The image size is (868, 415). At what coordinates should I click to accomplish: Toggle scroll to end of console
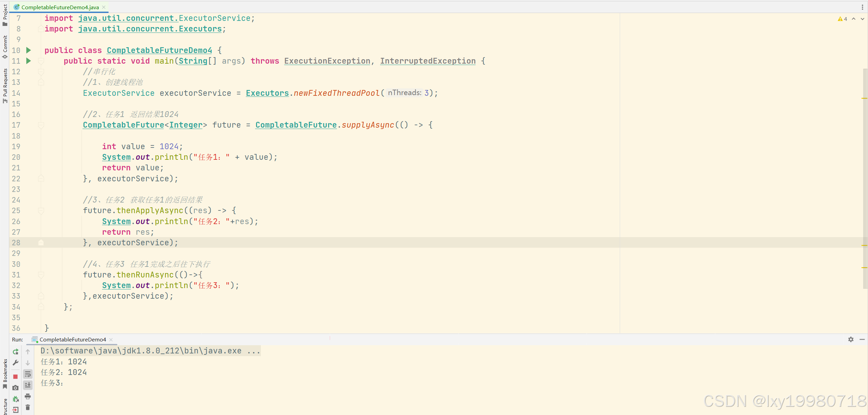pyautogui.click(x=28, y=385)
